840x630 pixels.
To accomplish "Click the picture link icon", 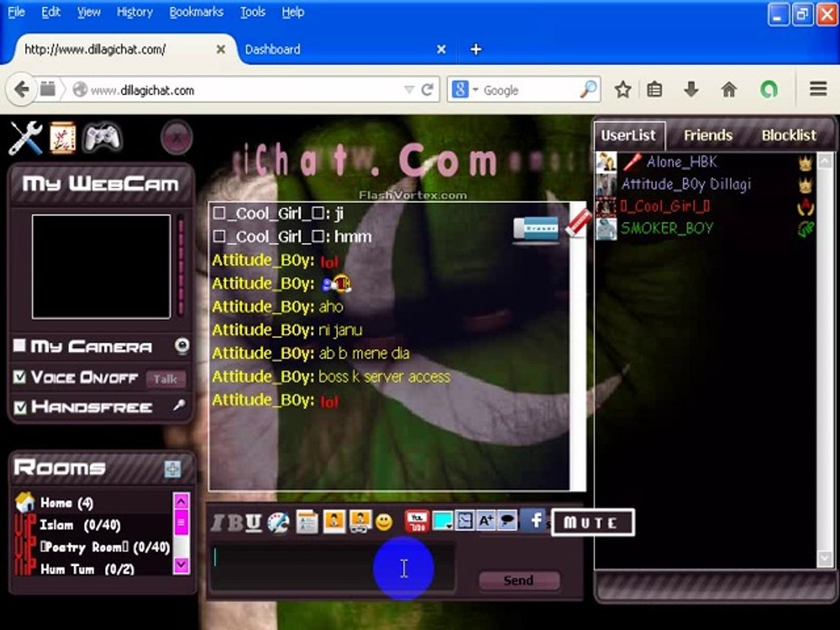I will pyautogui.click(x=360, y=521).
